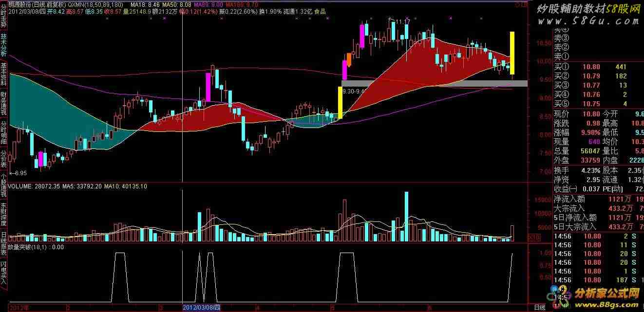Open the 东财深度 sidebar tab
The width and height of the screenshot is (644, 312).
point(4,214)
